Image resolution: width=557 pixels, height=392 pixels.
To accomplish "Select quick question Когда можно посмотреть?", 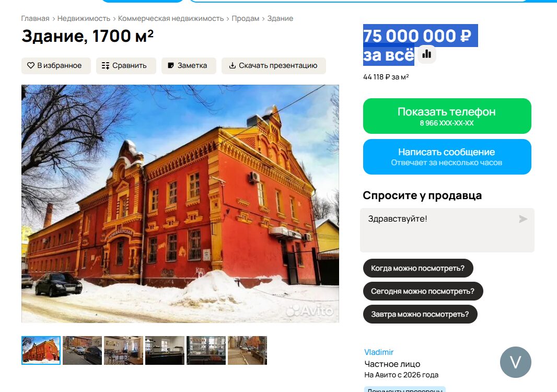I will coord(418,268).
